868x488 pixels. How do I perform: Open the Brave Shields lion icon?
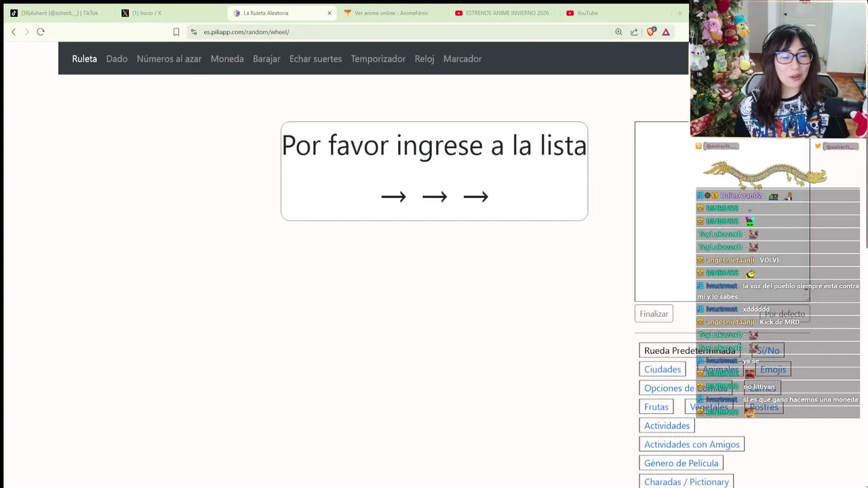click(x=651, y=32)
